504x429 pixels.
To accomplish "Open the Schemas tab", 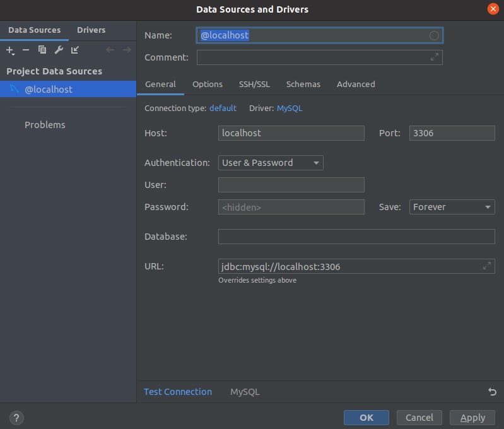I will tap(303, 84).
